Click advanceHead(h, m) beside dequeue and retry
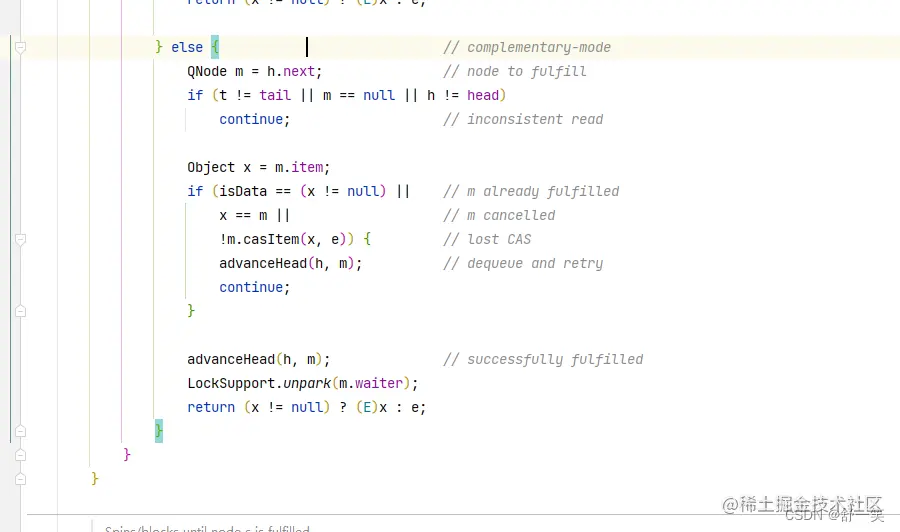The width and height of the screenshot is (900, 532). click(x=290, y=263)
